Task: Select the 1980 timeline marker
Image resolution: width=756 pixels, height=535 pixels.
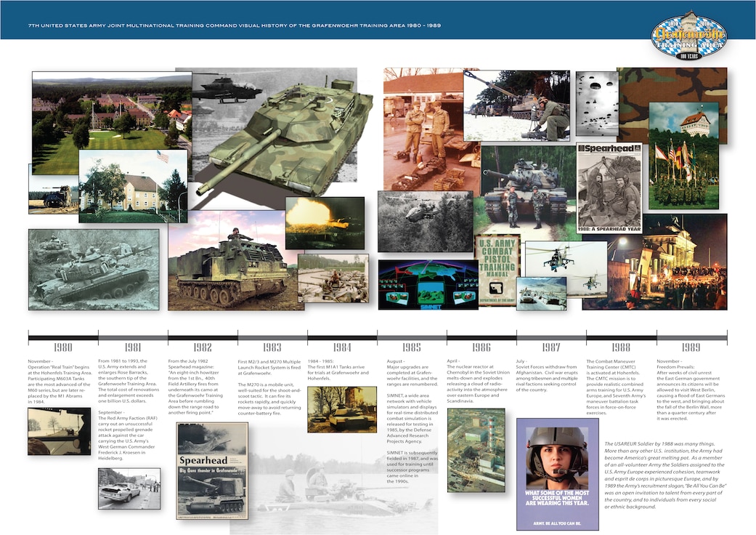Action: coord(62,347)
